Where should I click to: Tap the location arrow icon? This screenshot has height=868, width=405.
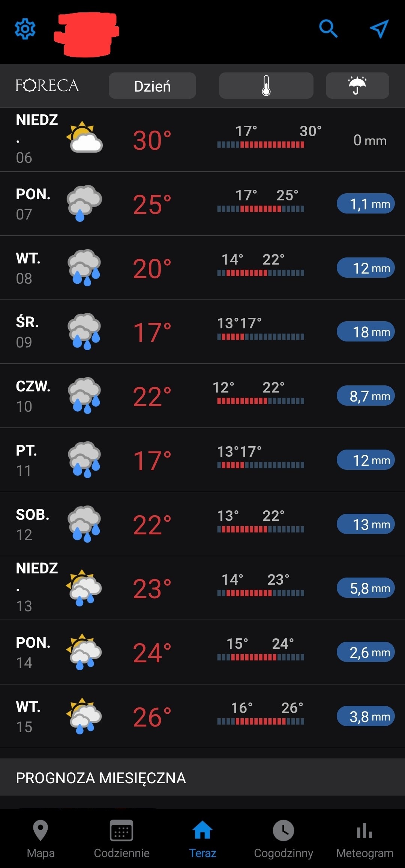[x=379, y=29]
